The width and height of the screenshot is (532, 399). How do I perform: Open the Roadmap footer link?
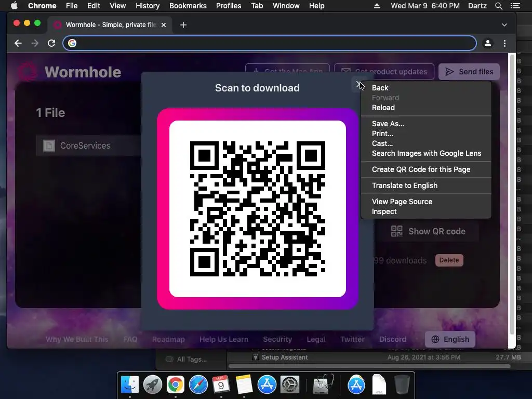click(168, 339)
